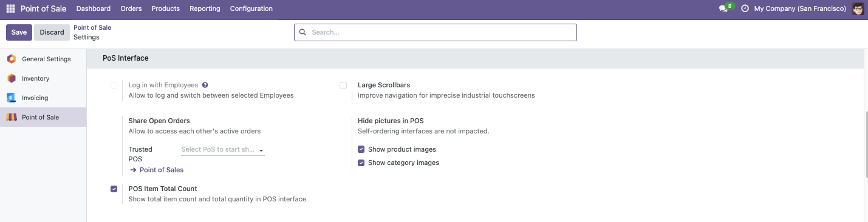Select Invoicing in the sidebar
The image size is (868, 222).
[x=43, y=98]
